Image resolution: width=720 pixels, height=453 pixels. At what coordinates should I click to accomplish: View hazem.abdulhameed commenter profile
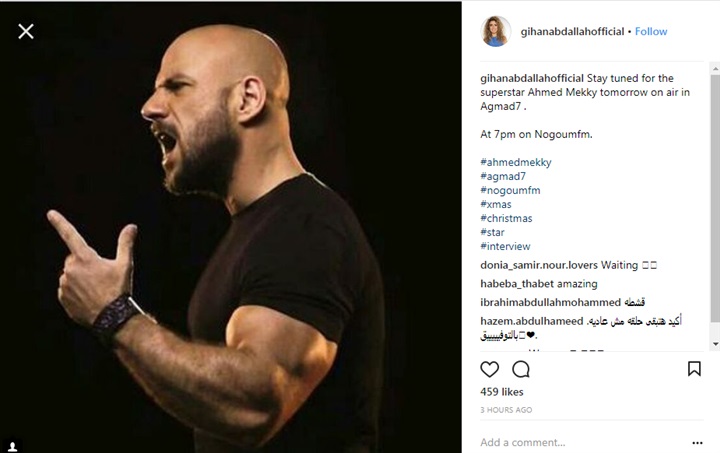(531, 321)
